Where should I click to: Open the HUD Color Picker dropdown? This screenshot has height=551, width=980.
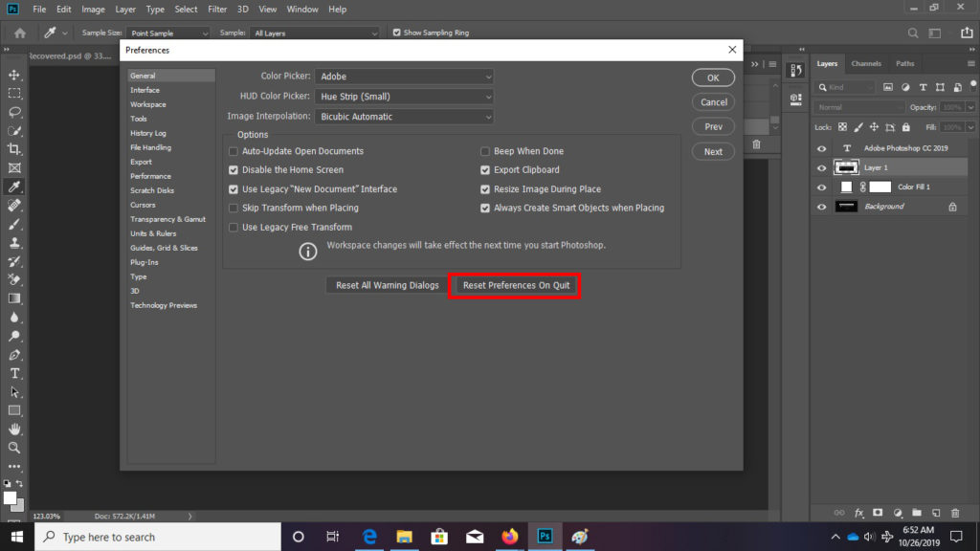coord(405,97)
